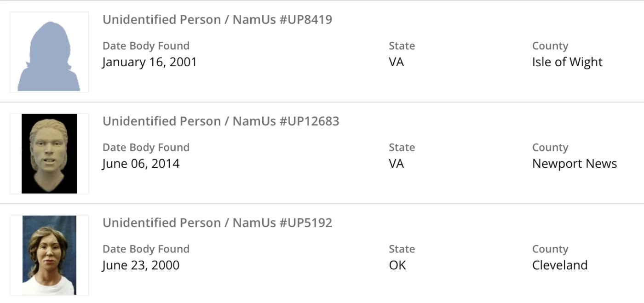644x303 pixels.
Task: Click the State label above OK
Action: [402, 249]
